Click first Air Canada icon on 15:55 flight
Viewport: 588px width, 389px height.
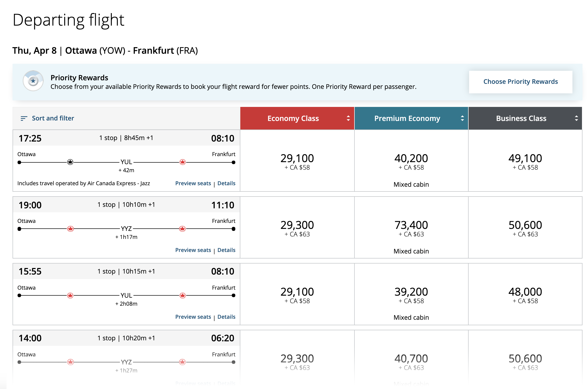(70, 296)
